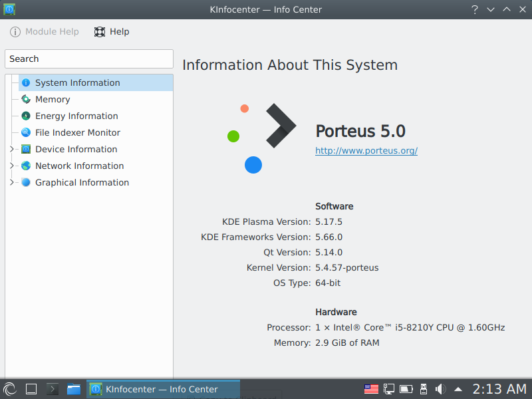The height and width of the screenshot is (399, 532).
Task: Open the file manager from the taskbar
Action: coord(73,389)
